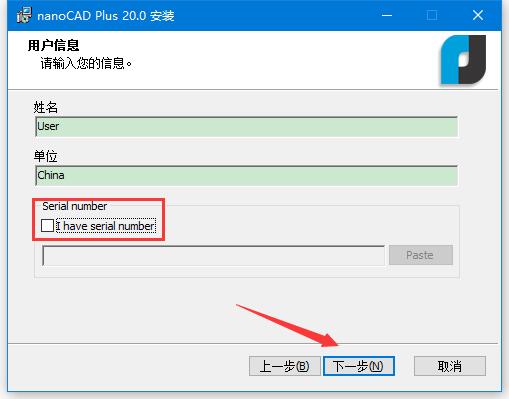Click the 姓名 name input field

246,126
